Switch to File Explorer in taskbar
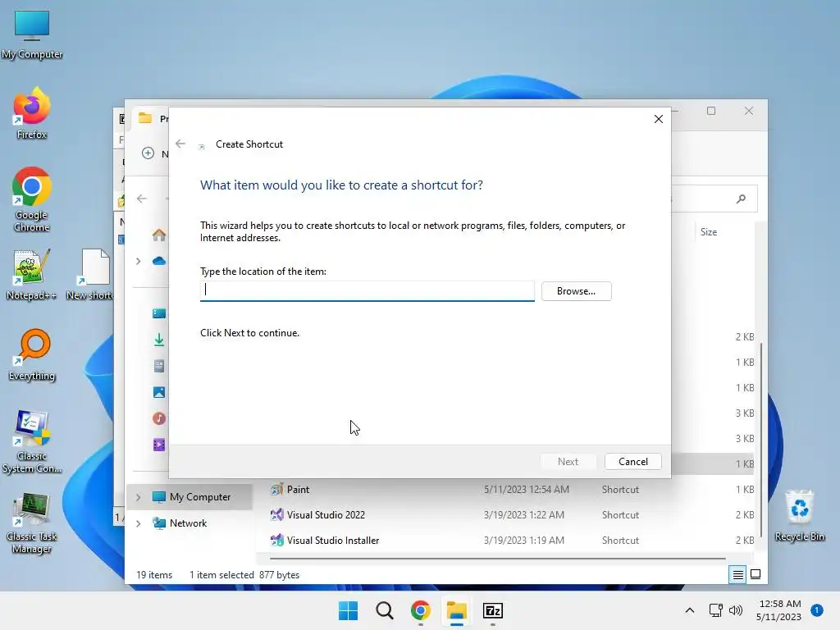Image resolution: width=840 pixels, height=630 pixels. (x=456, y=610)
